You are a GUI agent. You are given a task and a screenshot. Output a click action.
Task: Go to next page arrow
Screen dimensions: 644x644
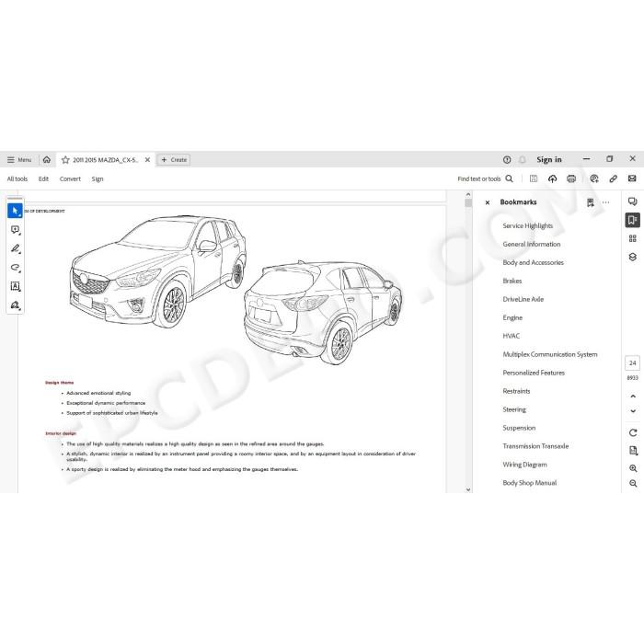click(x=633, y=410)
